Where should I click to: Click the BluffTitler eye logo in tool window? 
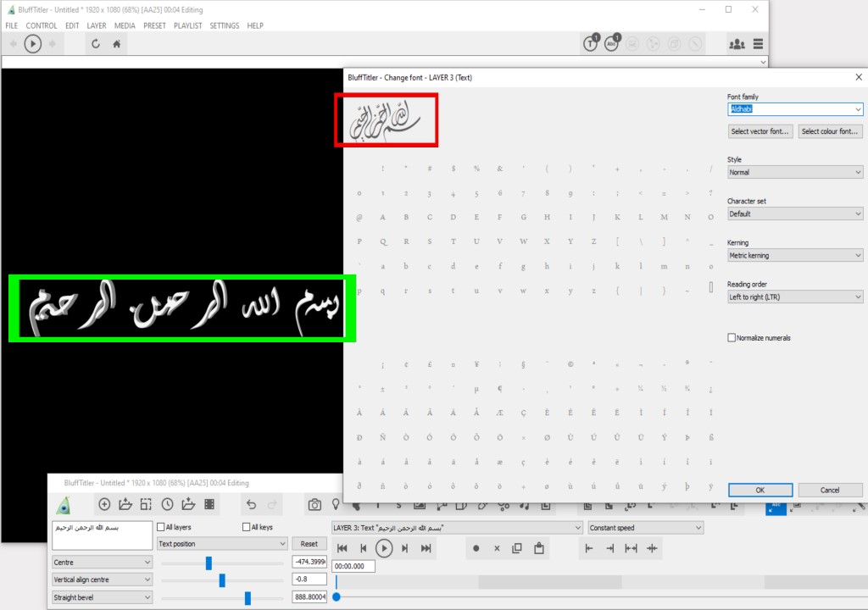(64, 506)
